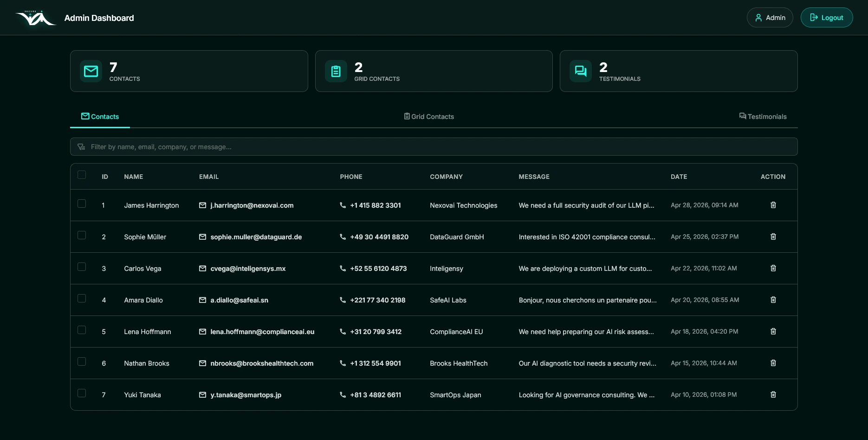Viewport: 868px width, 440px height.
Task: Switch to the Contacts tab
Action: point(100,117)
